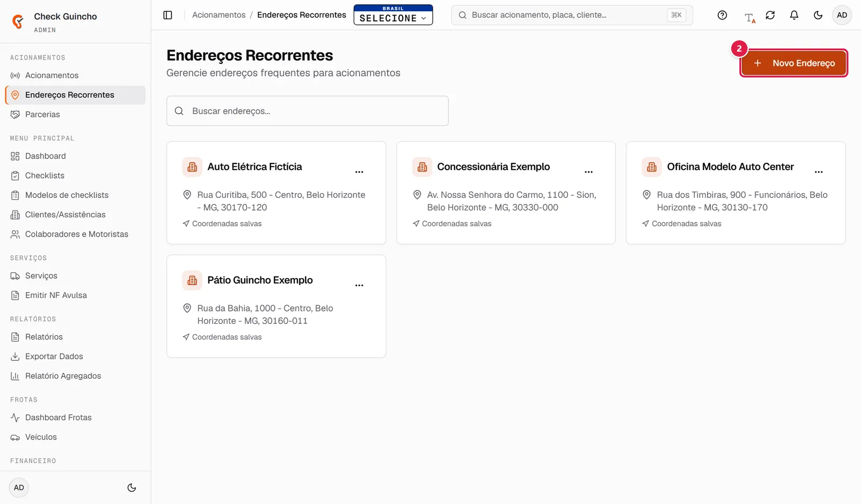Open options menu for Pátio Guincho Exemplo
Image resolution: width=861 pixels, height=504 pixels.
pos(359,286)
